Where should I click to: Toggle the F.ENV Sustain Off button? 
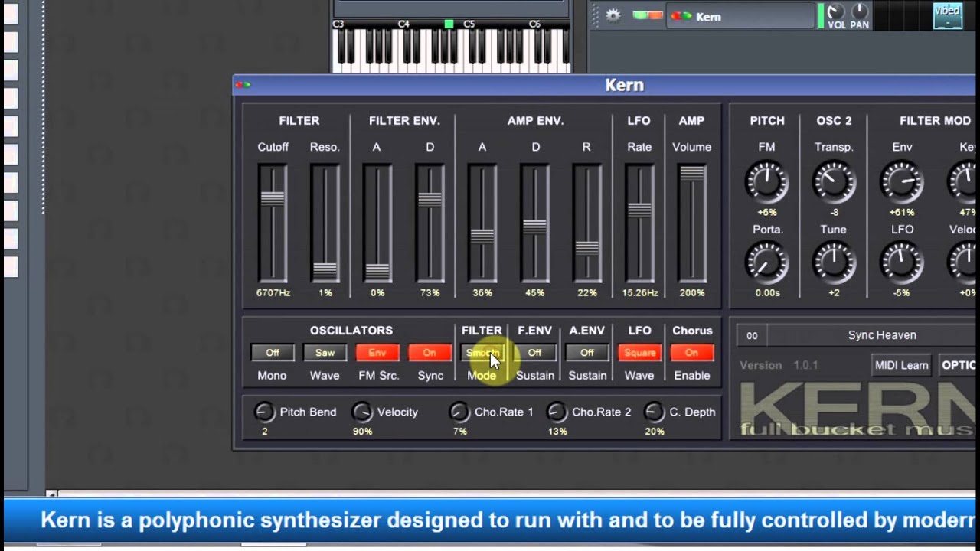point(534,353)
